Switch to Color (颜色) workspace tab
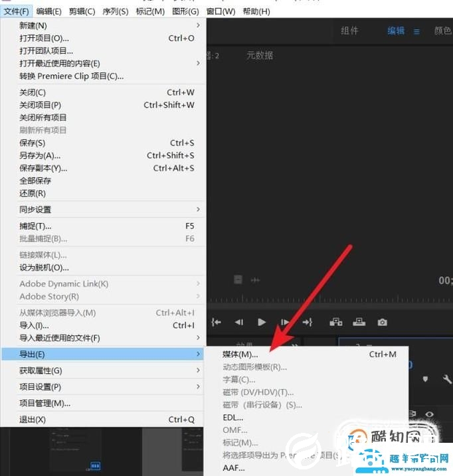The width and height of the screenshot is (453, 476). pos(443,31)
